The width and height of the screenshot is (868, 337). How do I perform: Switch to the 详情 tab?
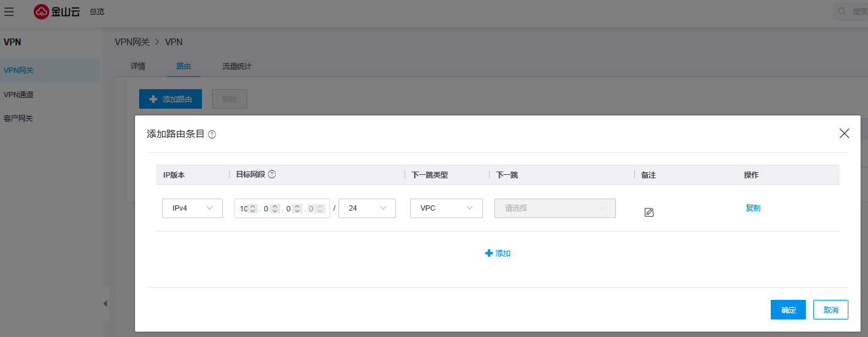tap(138, 66)
